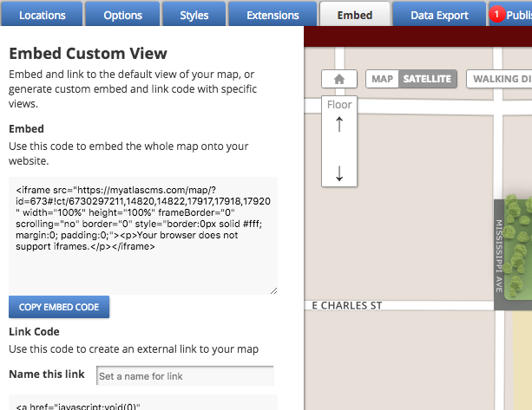Screen dimensions: 532x410
Task: Select the Embed tab
Action: (x=355, y=15)
